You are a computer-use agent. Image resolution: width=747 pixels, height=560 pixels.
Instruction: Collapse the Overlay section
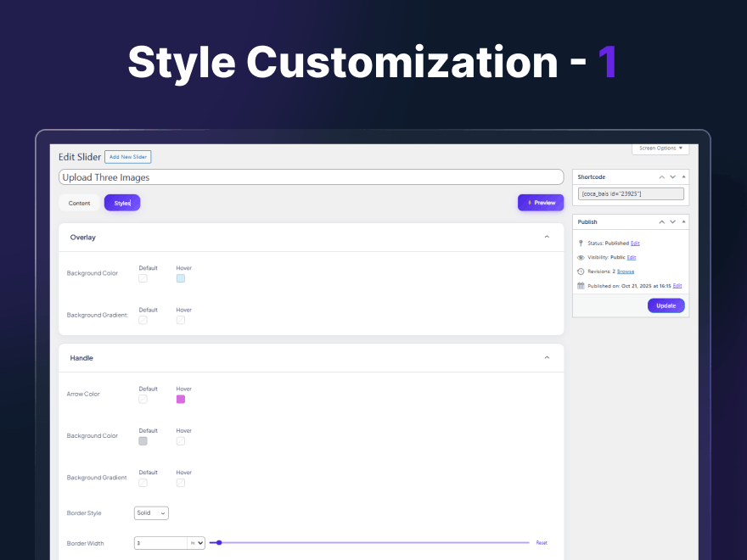[x=547, y=238]
